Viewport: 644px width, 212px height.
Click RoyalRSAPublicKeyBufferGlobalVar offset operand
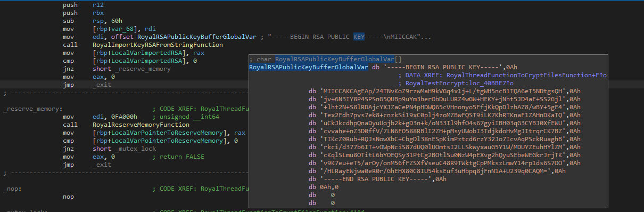point(196,37)
